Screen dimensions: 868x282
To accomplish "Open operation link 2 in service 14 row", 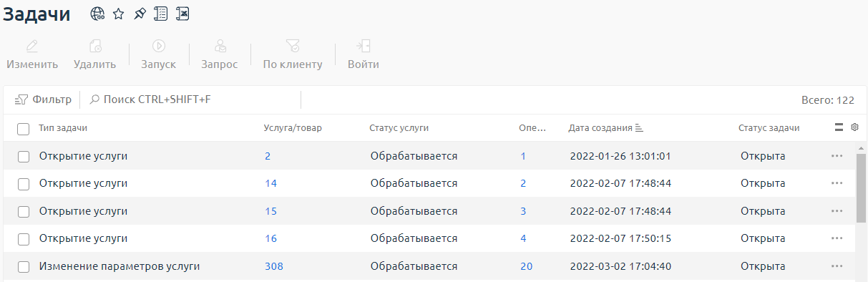I will [x=523, y=183].
